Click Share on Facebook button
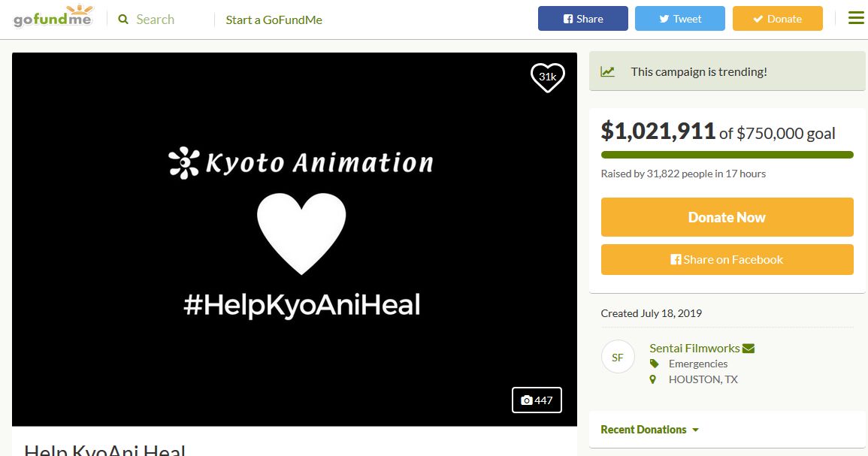This screenshot has height=456, width=868. [x=727, y=260]
